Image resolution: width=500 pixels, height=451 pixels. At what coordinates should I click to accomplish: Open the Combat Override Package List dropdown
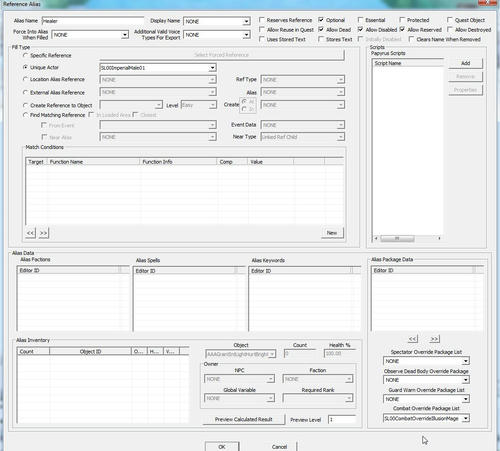coord(466,418)
